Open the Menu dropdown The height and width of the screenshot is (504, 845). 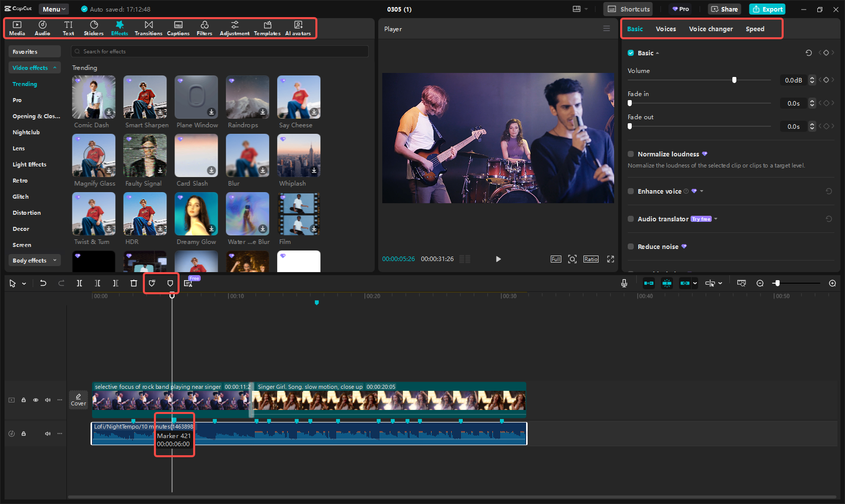pos(53,9)
